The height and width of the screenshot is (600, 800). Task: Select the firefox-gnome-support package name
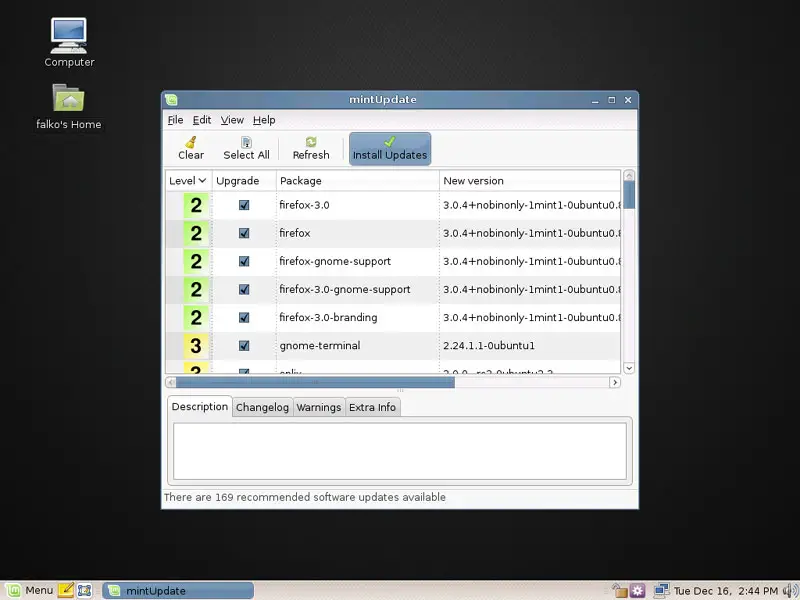(x=335, y=261)
